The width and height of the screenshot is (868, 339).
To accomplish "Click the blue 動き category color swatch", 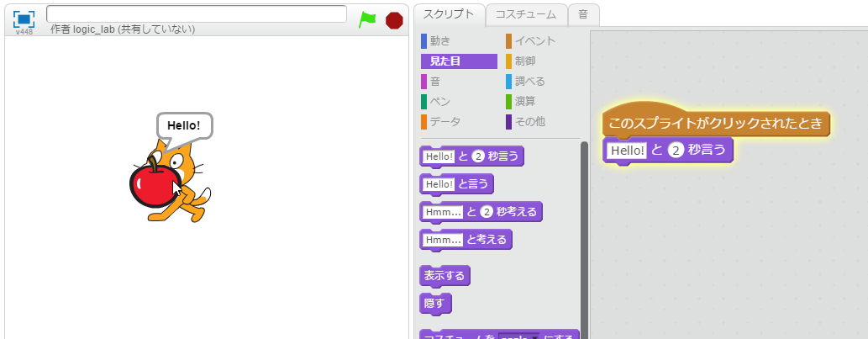I will (424, 41).
